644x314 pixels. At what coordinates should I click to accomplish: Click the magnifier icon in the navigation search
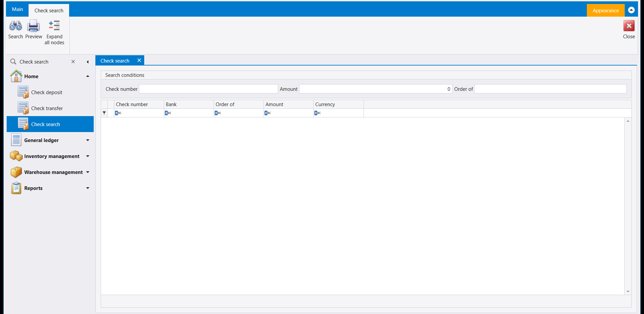click(13, 62)
